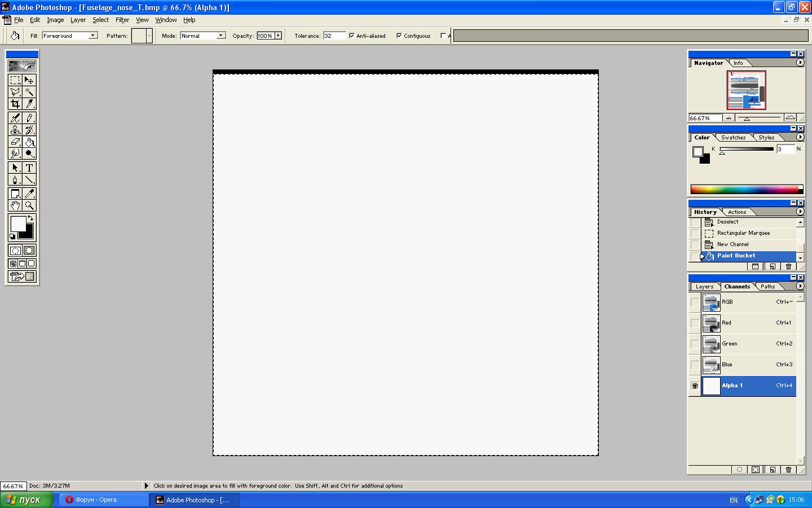The width and height of the screenshot is (812, 508).
Task: Toggle Contiguous checkbox
Action: (399, 36)
